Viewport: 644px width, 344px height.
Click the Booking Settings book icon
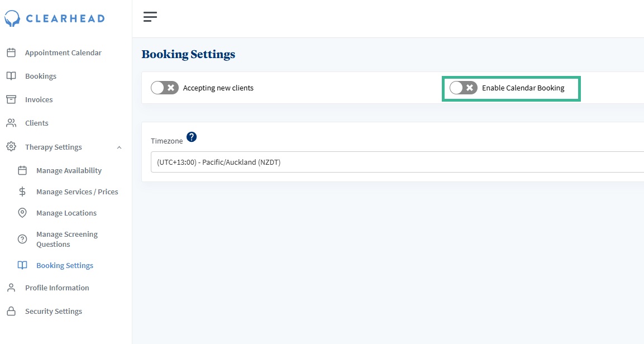pyautogui.click(x=22, y=265)
